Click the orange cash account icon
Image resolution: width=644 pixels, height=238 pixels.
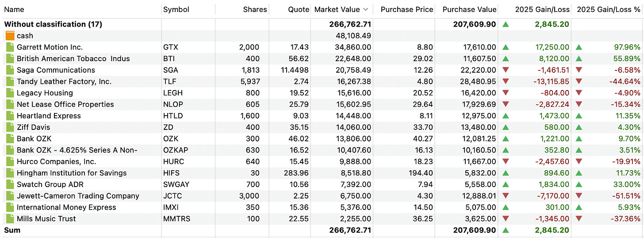click(10, 36)
